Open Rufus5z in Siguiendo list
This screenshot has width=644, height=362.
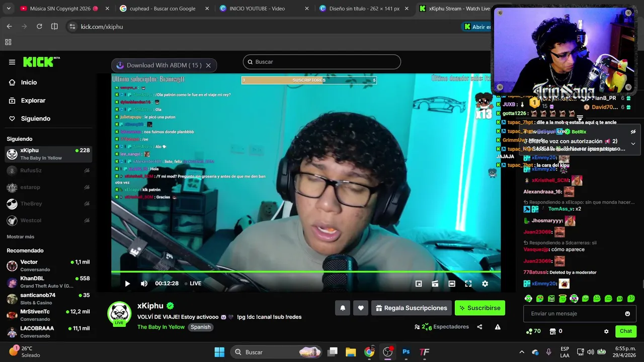[x=48, y=170]
